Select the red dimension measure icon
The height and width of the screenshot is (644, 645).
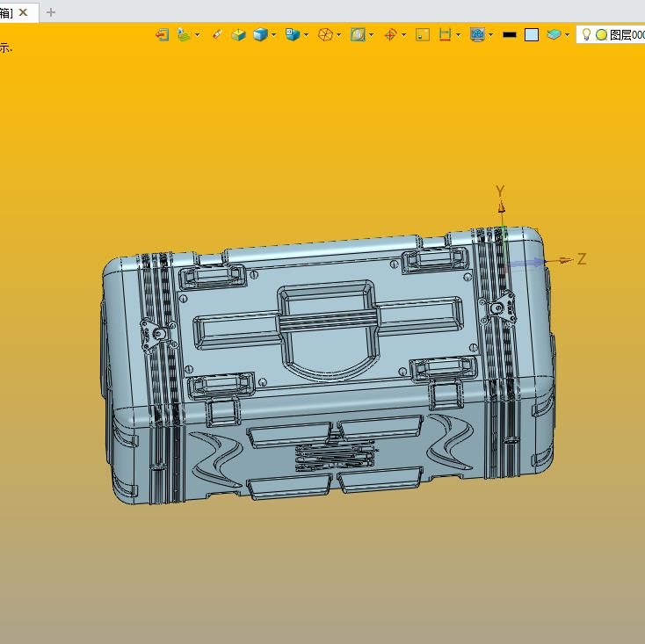pos(445,34)
